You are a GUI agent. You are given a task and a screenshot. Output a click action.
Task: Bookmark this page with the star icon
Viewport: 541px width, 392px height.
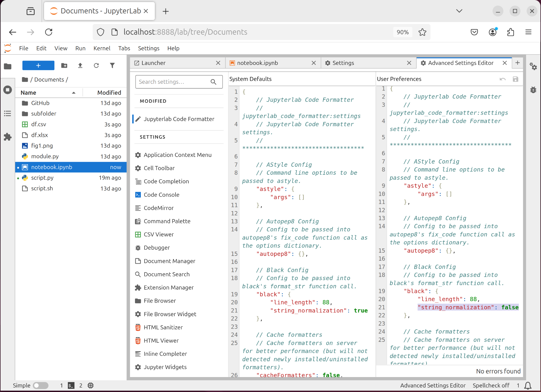(x=422, y=32)
